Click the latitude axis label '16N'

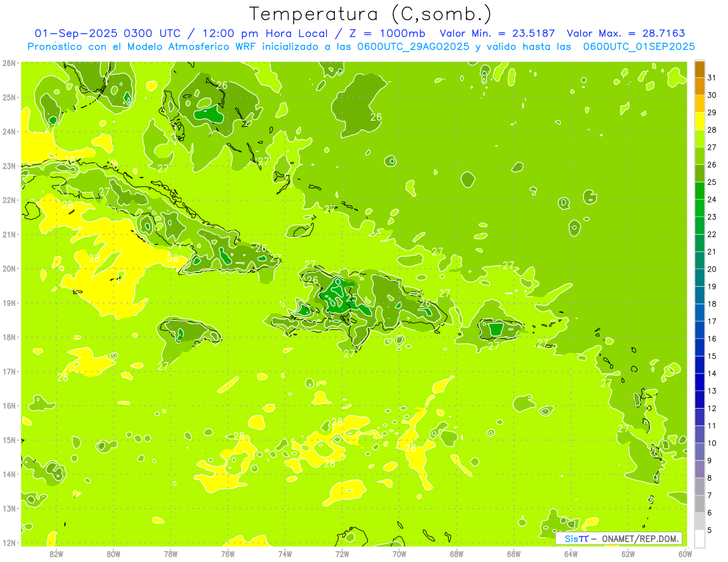[9, 406]
